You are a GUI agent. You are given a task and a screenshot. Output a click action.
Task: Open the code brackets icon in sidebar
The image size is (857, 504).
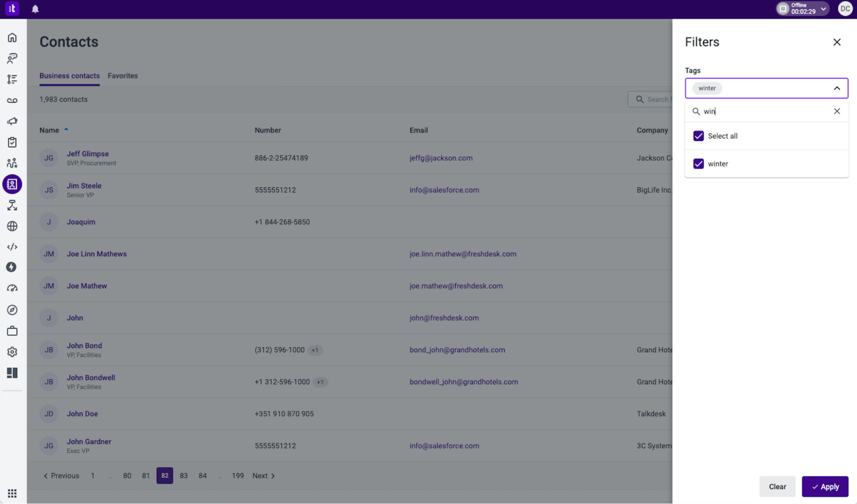(x=12, y=247)
